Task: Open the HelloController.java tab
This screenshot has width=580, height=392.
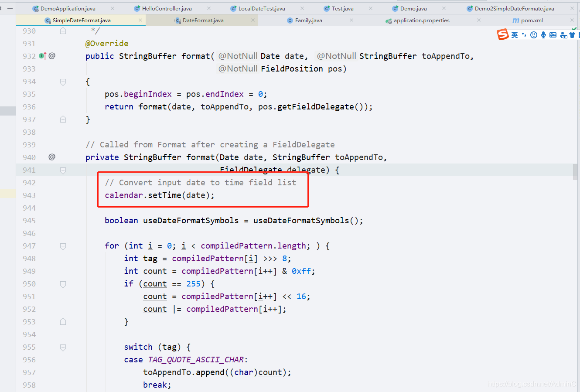Action: tap(167, 8)
